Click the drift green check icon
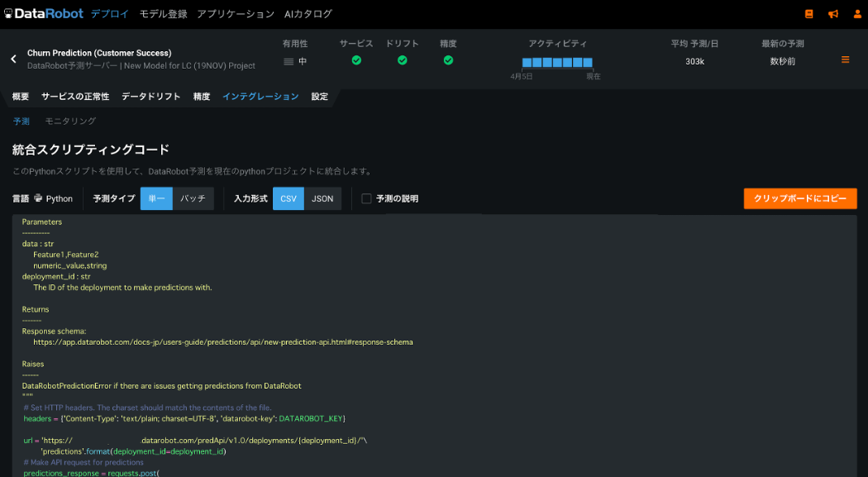The width and height of the screenshot is (868, 477). 403,60
